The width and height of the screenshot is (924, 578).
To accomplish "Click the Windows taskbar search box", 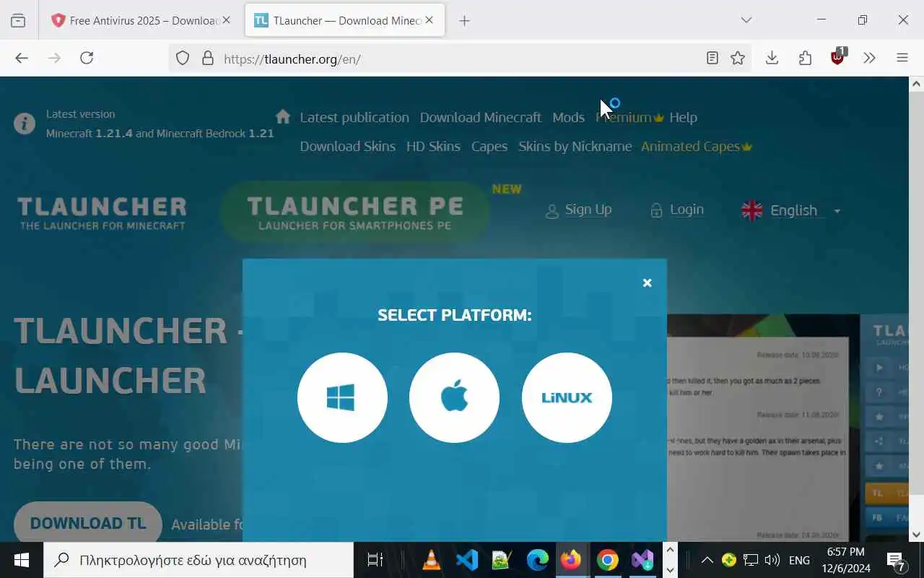I will click(x=199, y=560).
